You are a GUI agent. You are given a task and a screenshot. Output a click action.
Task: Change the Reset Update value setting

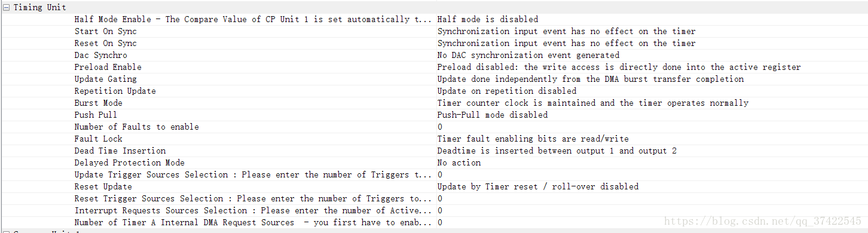650,186
